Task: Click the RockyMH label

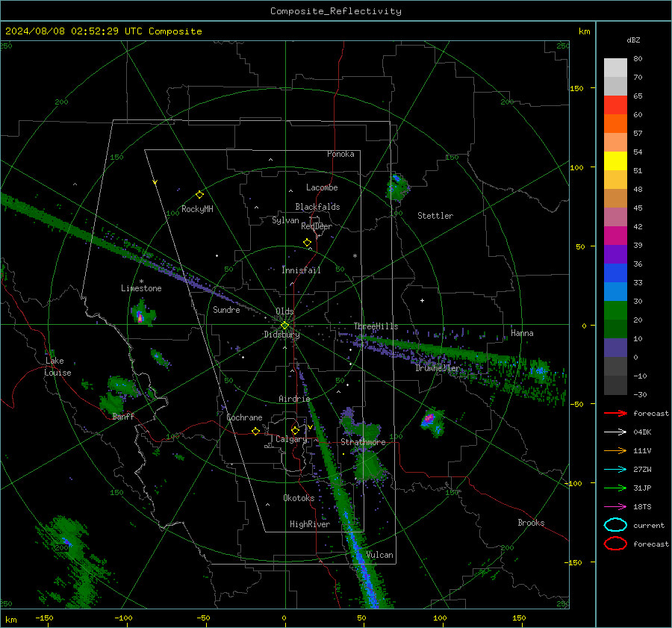Action: 197,209
